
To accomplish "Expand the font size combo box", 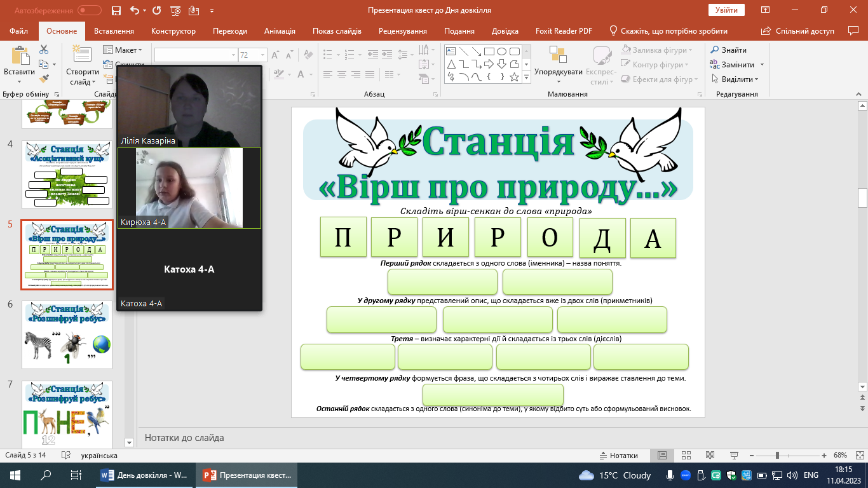I will 262,55.
